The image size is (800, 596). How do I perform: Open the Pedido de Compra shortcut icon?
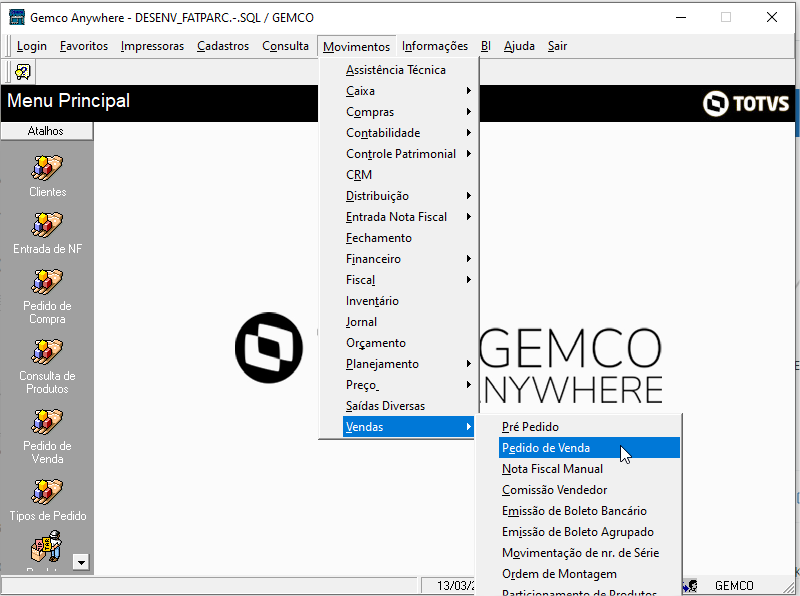click(x=47, y=282)
